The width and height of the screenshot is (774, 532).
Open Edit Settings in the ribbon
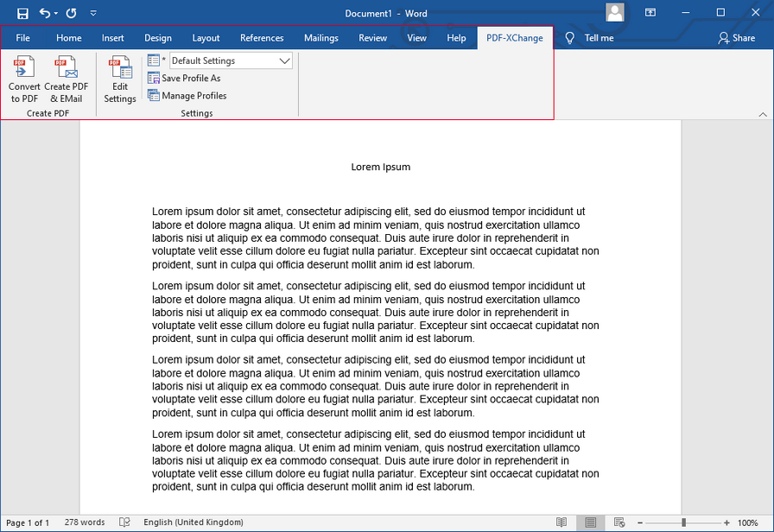(x=120, y=69)
